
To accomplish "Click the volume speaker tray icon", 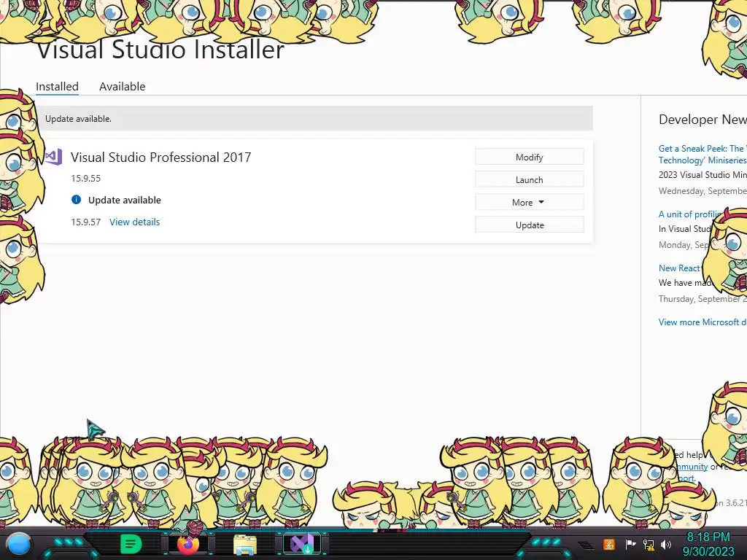I will pos(666,544).
